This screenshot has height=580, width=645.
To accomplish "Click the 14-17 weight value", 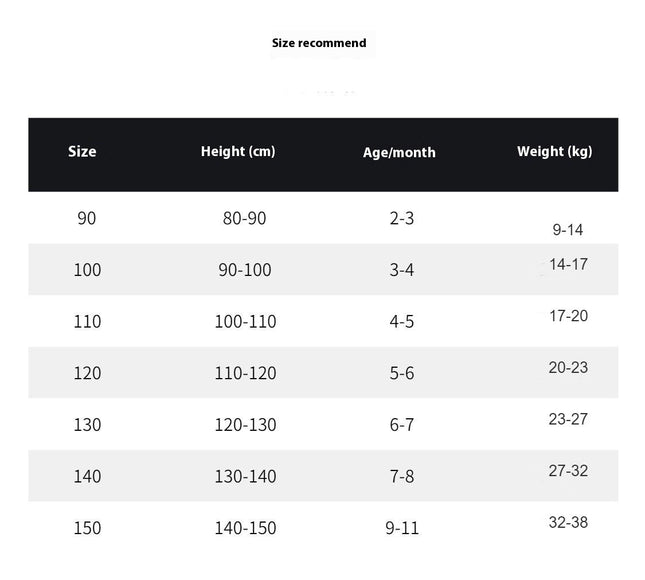I will [x=568, y=264].
